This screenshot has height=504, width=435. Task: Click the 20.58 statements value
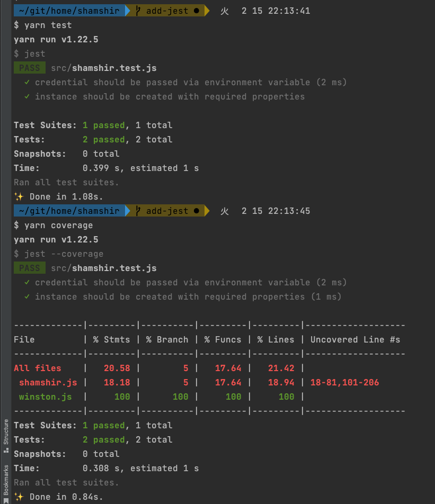[117, 368]
